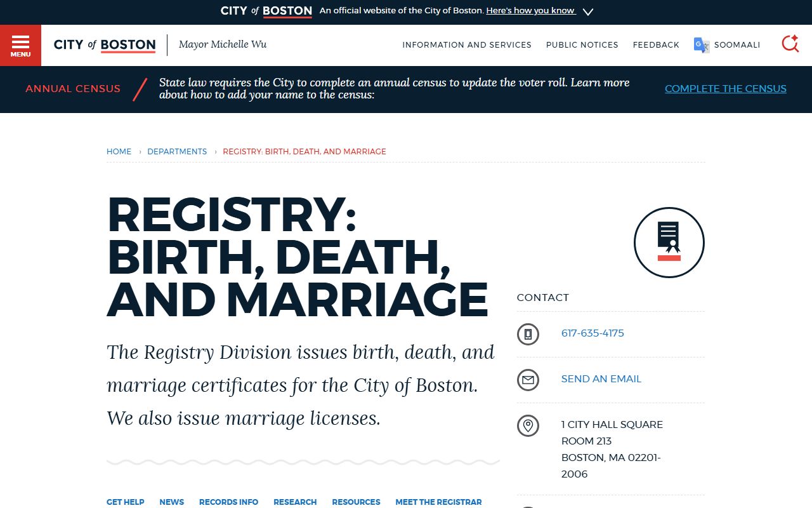Select Soomaali language option
This screenshot has height=508, width=812.
pos(737,45)
